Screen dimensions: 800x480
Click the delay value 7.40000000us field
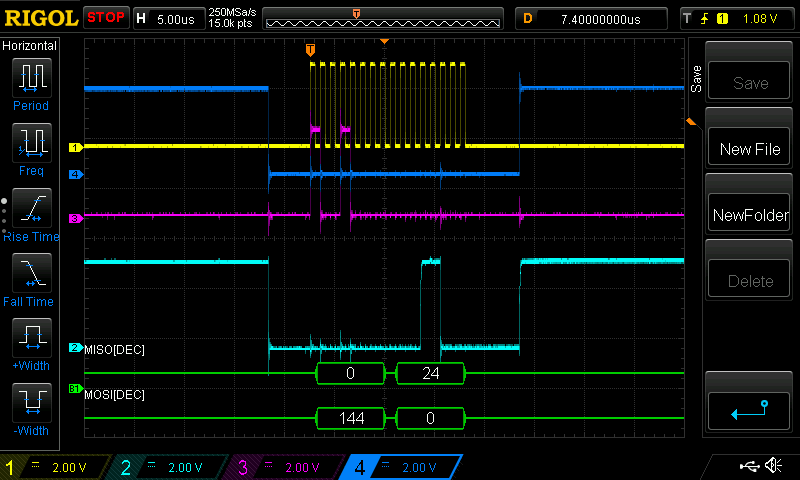tap(601, 19)
